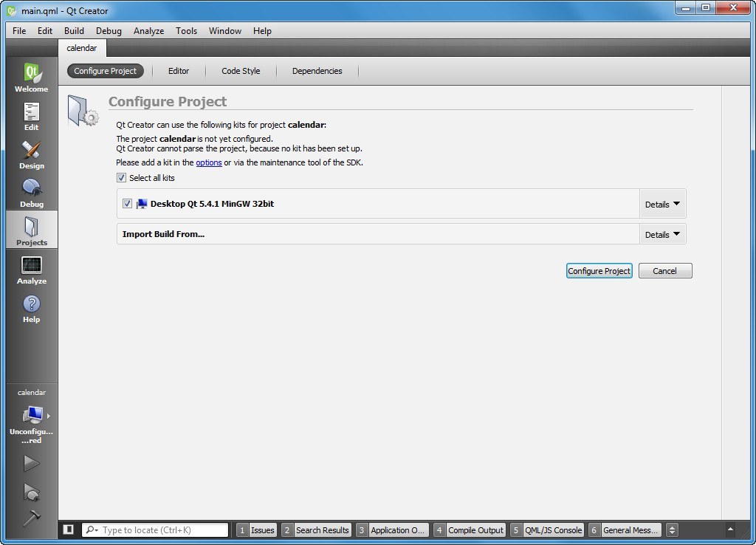Expand Details for Desktop Qt kit

[x=662, y=204]
